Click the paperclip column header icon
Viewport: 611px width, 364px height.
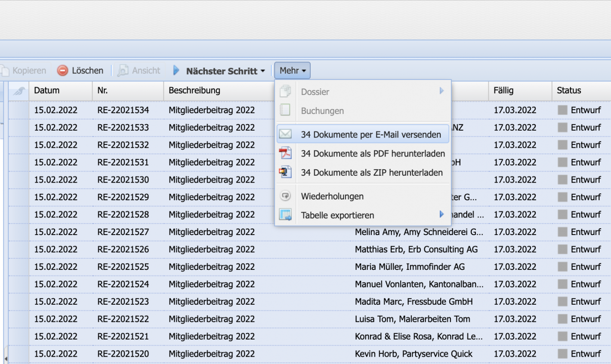click(x=18, y=90)
